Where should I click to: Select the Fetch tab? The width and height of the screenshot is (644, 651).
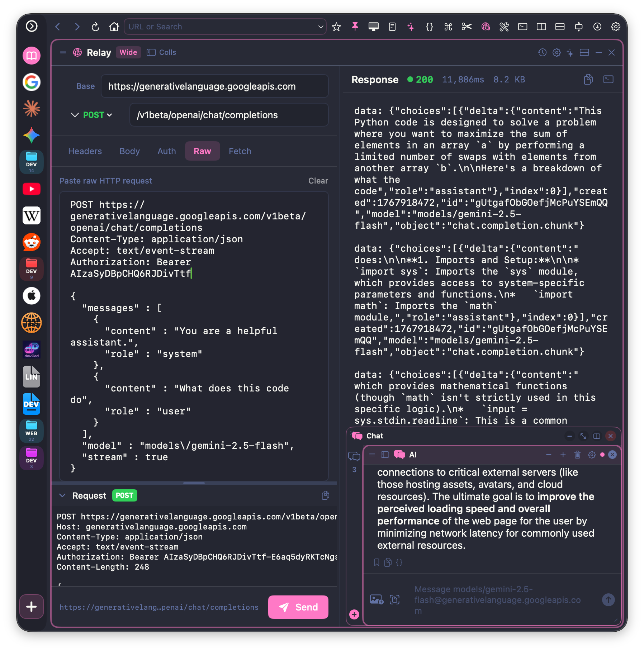pos(240,151)
